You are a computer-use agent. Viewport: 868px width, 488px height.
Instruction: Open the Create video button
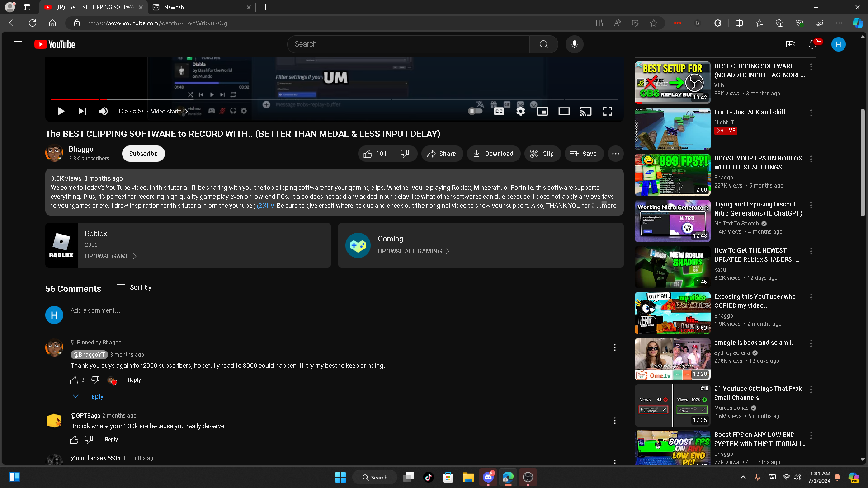pos(790,44)
